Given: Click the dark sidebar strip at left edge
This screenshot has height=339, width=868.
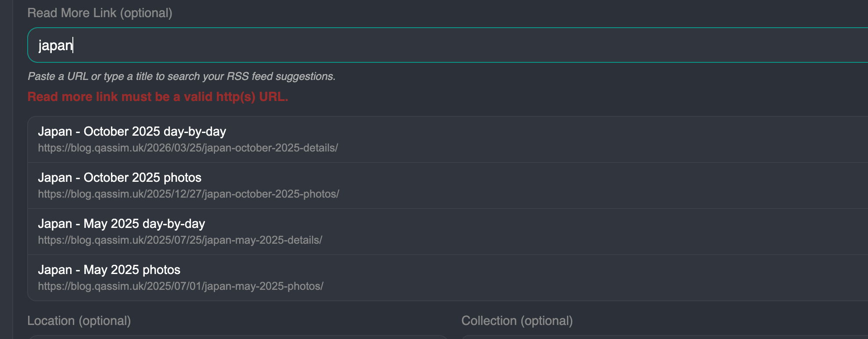Looking at the screenshot, I should 6,176.
